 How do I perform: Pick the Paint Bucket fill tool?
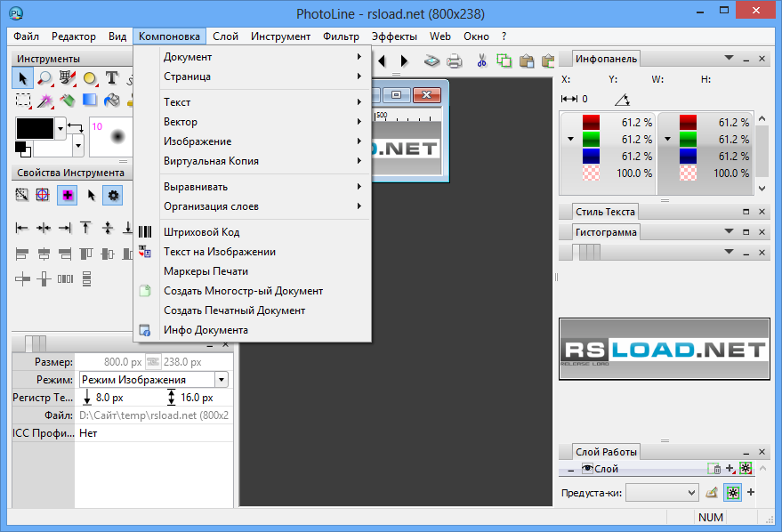[110, 101]
